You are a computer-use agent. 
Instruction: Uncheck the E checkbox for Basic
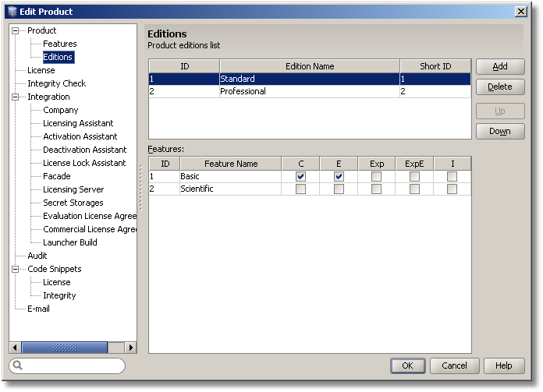(x=339, y=177)
